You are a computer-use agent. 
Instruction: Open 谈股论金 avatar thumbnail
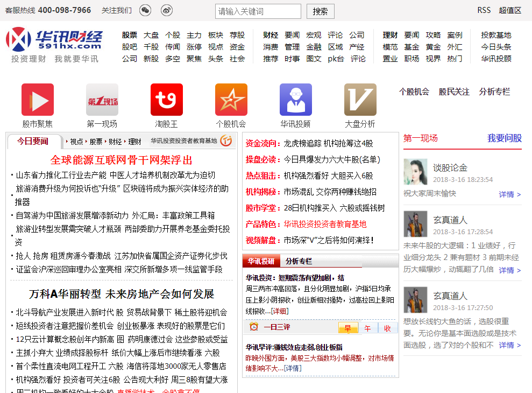pyautogui.click(x=415, y=172)
